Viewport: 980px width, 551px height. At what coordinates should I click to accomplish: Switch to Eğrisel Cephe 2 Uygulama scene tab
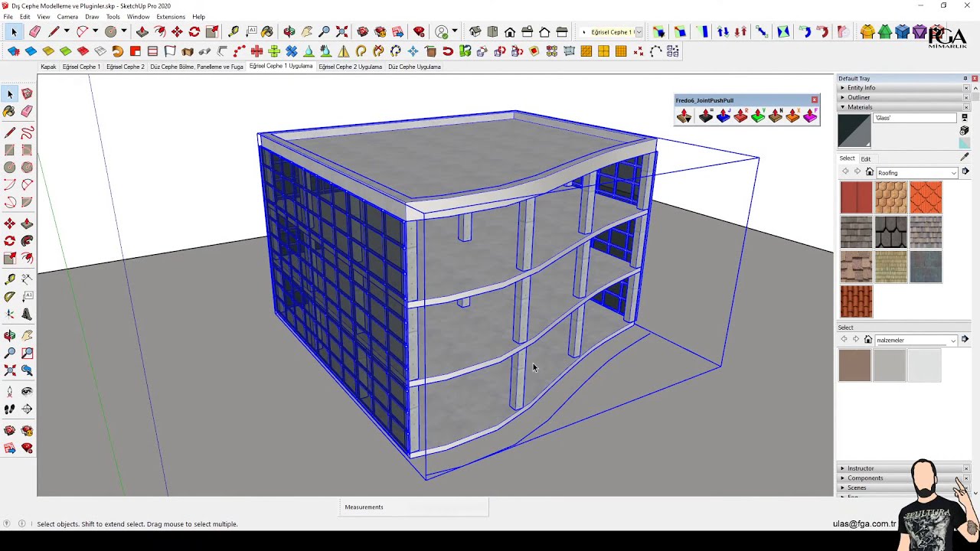coord(350,67)
